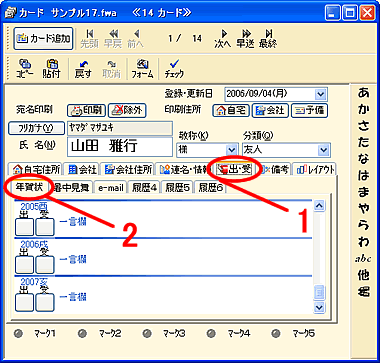The width and height of the screenshot is (380, 363).
Task: Click the 戻す undo icon
Action: tap(82, 69)
